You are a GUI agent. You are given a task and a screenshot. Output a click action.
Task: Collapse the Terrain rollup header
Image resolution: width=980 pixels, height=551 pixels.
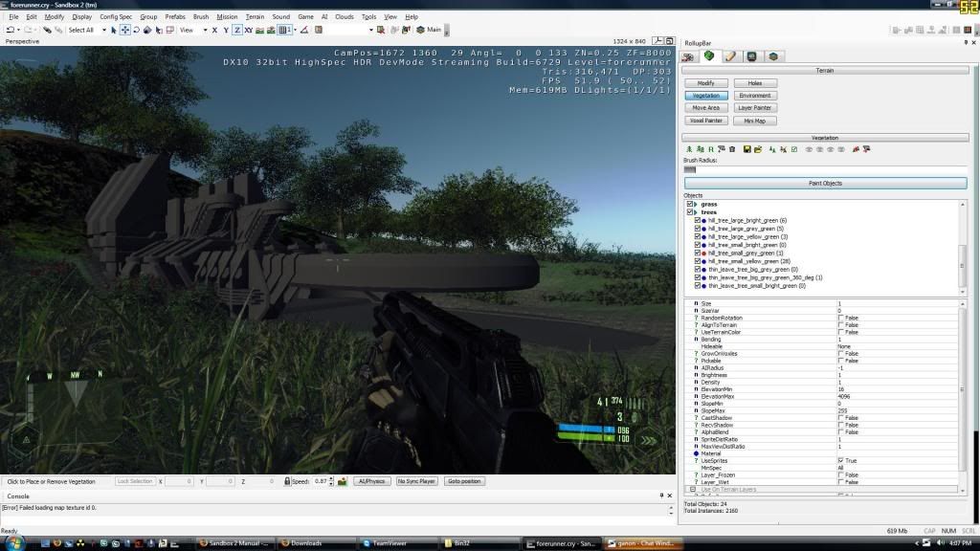click(x=825, y=71)
